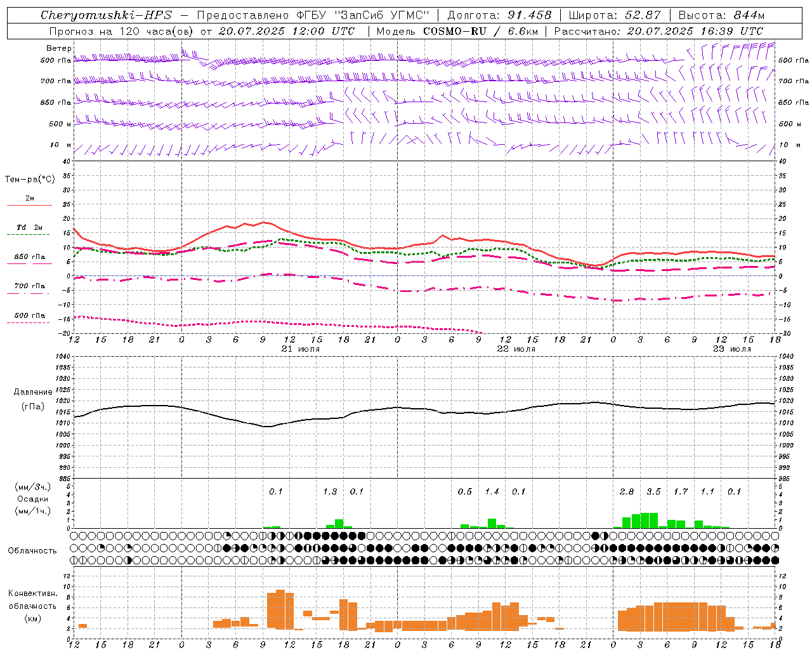Click the Модель COSMO-RU / 6.6км text
Screen dimensions: 812x650
457,31
